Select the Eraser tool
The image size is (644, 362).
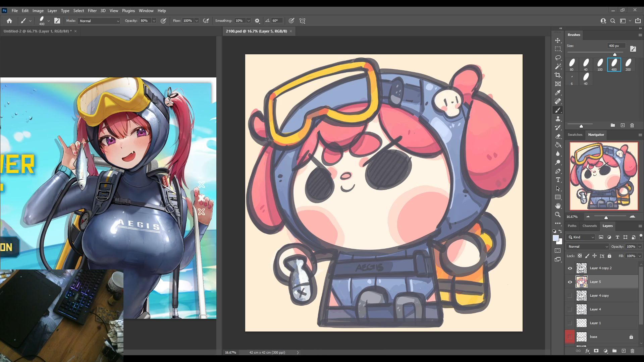coord(558,136)
